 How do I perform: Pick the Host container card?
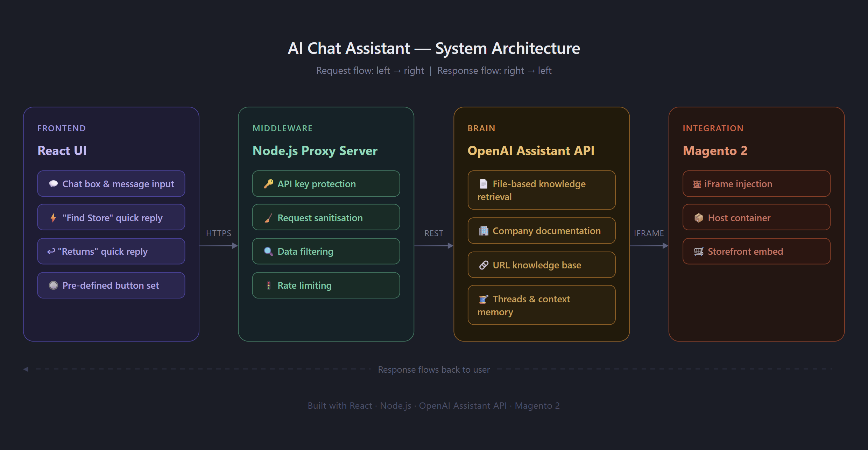[x=756, y=217]
